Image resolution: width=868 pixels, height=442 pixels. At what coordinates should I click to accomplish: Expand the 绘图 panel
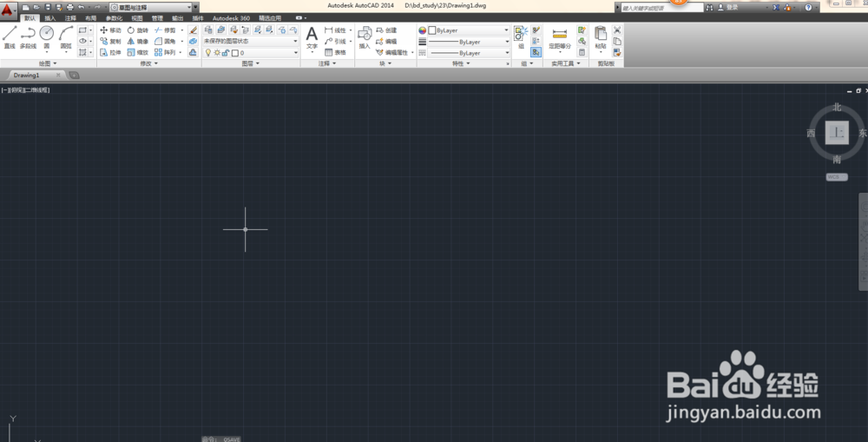pos(48,63)
